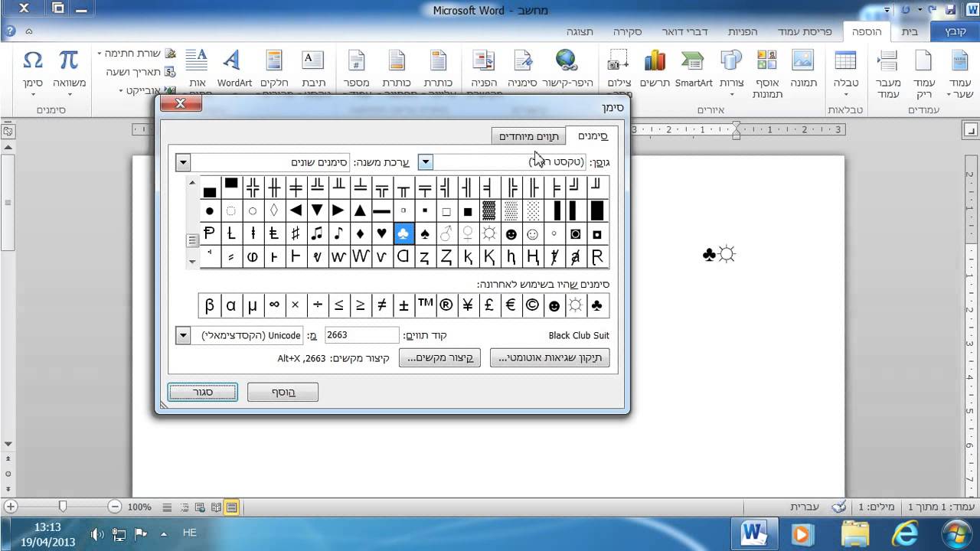Select the trademark symbol from recent symbols
The image size is (980, 551).
[425, 305]
